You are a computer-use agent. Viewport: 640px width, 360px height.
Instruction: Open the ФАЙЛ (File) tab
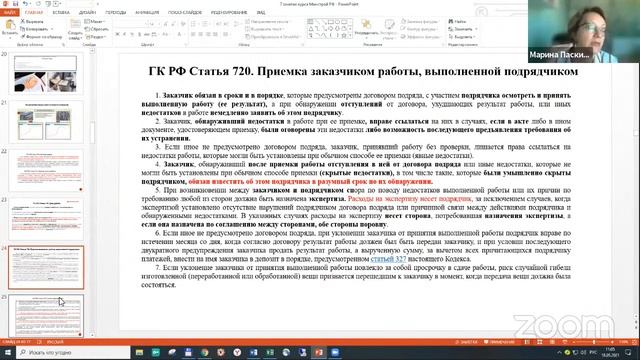pyautogui.click(x=9, y=12)
